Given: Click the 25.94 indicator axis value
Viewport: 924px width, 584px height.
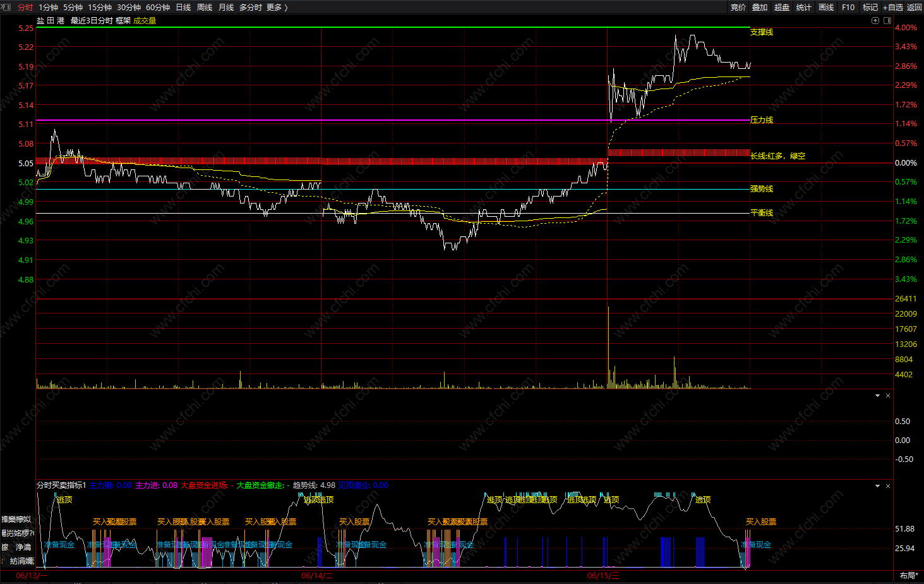Looking at the screenshot, I should point(905,549).
